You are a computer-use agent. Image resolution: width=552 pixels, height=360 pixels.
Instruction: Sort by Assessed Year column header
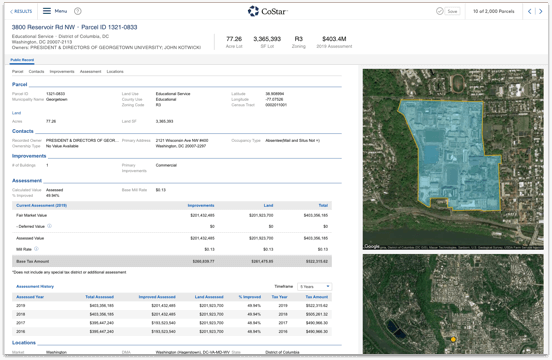click(x=30, y=297)
